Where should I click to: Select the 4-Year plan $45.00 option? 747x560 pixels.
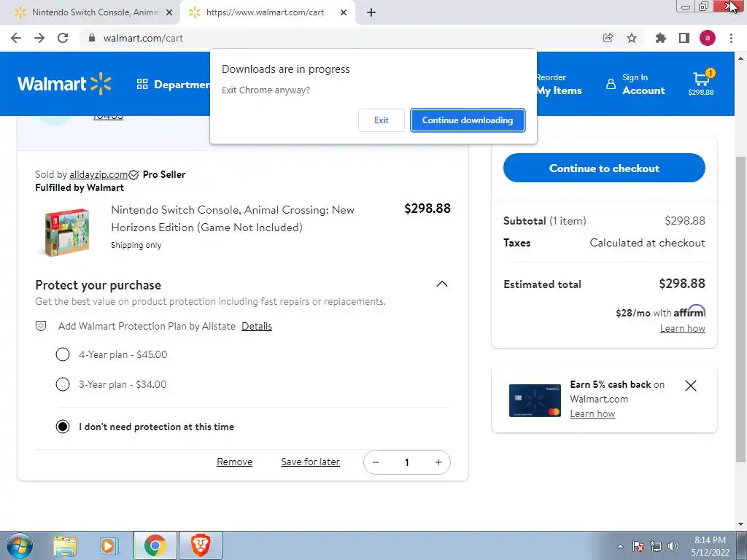(63, 354)
